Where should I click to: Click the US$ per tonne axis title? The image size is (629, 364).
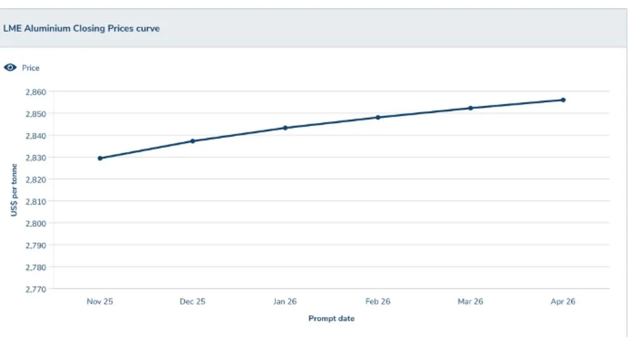14,190
